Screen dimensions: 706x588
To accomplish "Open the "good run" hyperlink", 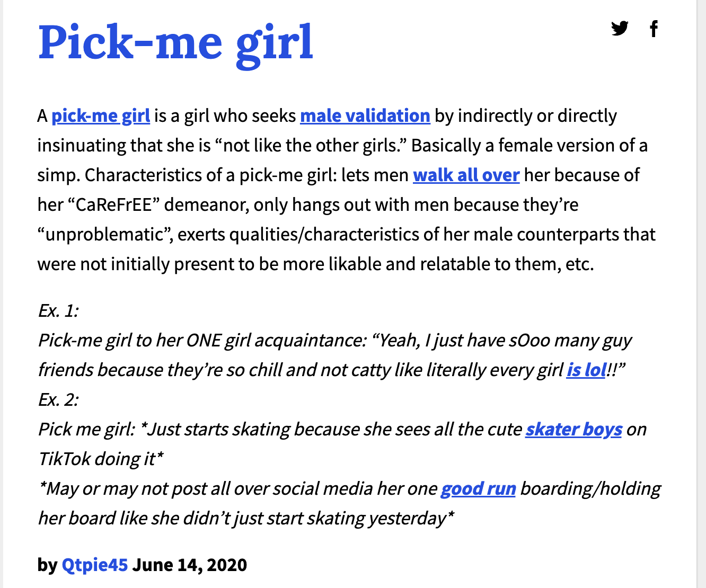I will pos(479,489).
